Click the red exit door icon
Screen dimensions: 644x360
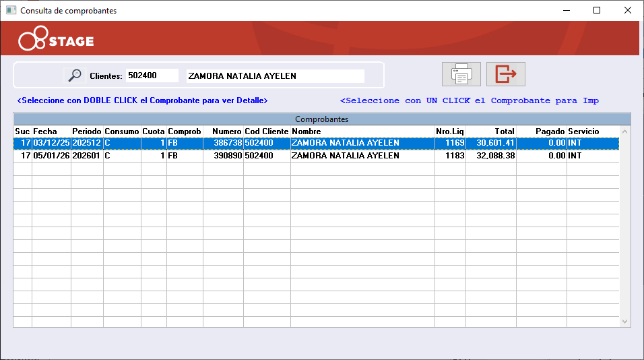505,74
